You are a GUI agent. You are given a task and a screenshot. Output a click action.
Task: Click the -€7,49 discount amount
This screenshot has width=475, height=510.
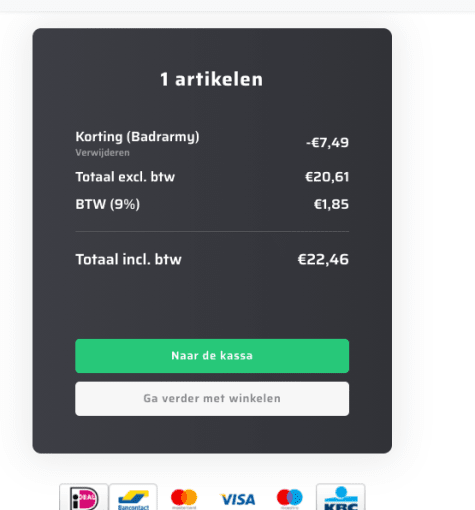click(327, 143)
